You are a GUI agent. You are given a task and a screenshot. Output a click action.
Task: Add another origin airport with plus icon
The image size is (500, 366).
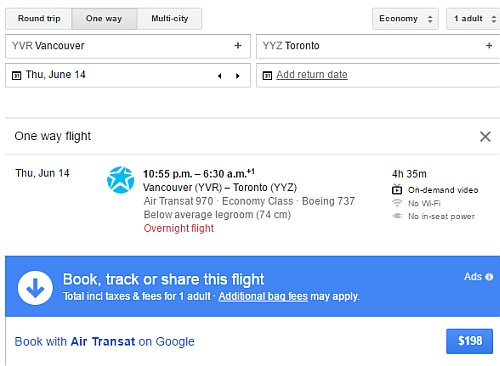[238, 46]
